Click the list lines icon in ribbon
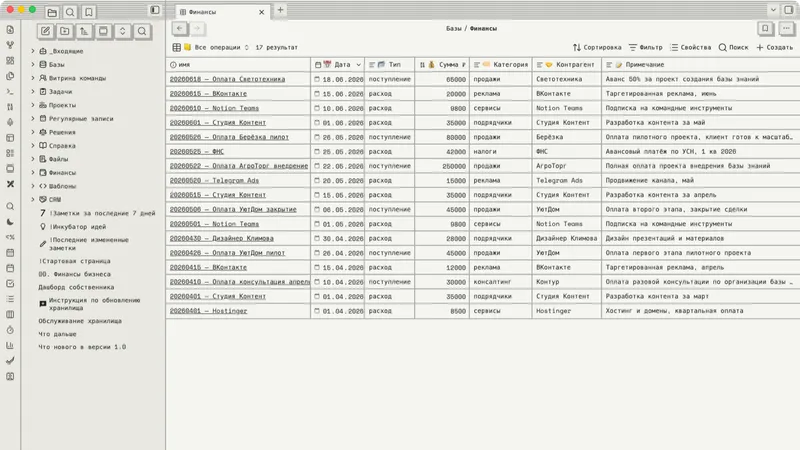 click(10, 299)
